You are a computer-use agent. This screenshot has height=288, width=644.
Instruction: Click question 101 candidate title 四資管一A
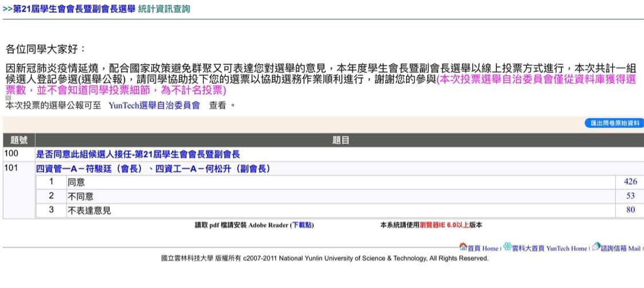coord(153,168)
